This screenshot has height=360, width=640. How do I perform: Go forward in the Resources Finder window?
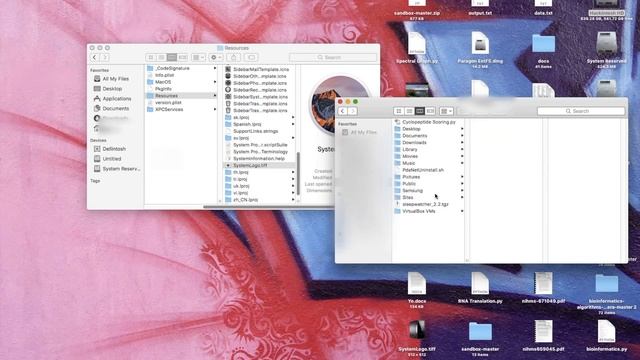point(104,58)
